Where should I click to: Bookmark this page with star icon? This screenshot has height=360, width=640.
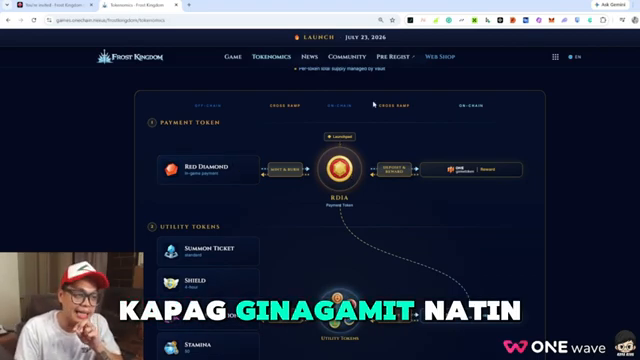pyautogui.click(x=393, y=20)
